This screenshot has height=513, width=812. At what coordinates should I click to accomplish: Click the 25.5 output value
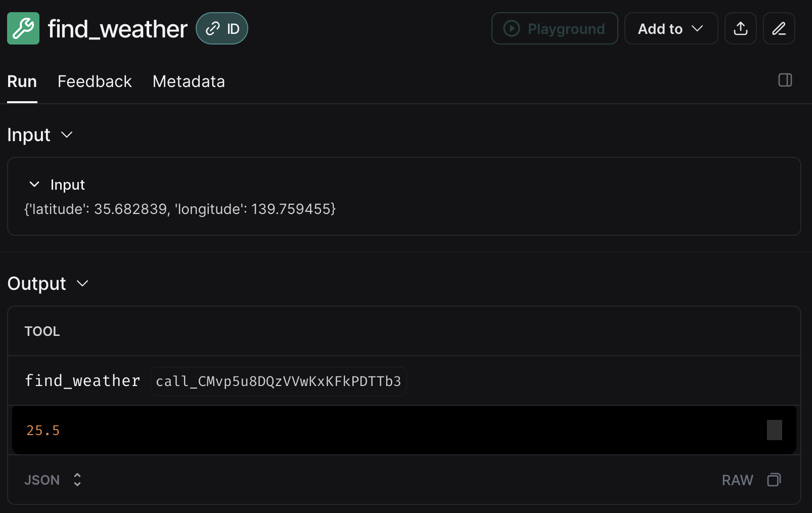click(43, 431)
